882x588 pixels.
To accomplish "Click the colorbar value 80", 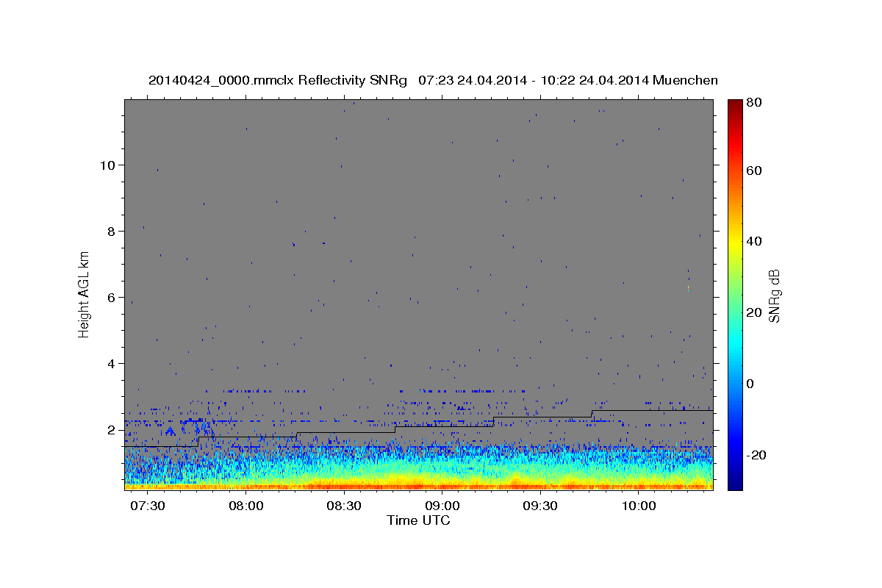I will coord(755,102).
